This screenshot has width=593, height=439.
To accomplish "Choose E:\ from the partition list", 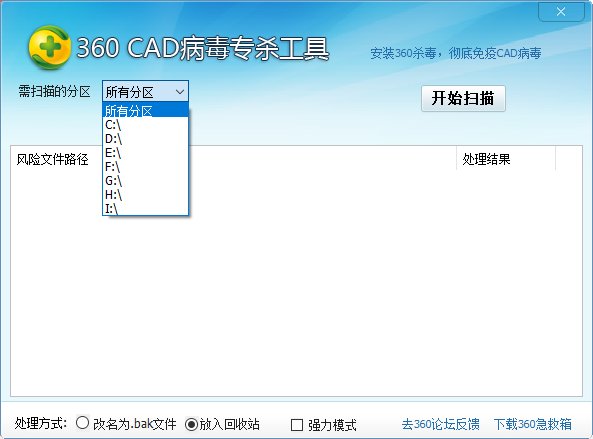I will click(145, 153).
